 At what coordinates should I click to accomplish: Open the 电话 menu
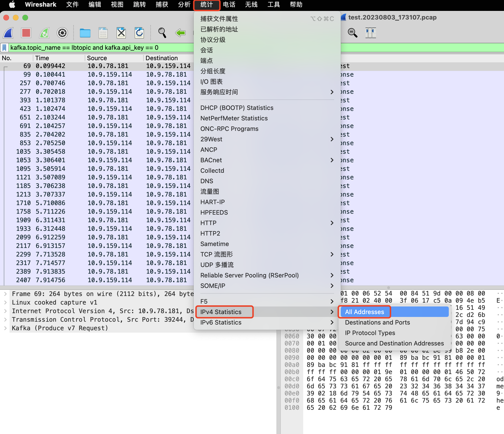click(x=229, y=5)
